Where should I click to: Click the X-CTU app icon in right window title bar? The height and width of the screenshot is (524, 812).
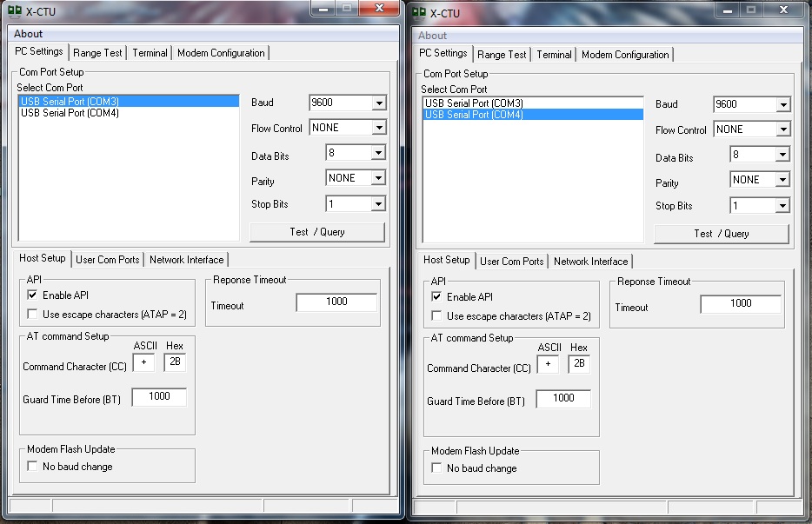click(419, 13)
